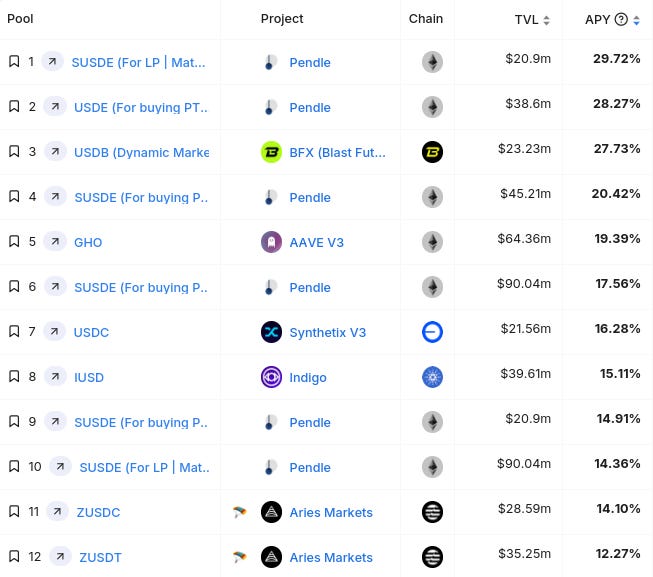Screen dimensions: 653x577
Task: Open the Indigo project link
Action: 308,377
